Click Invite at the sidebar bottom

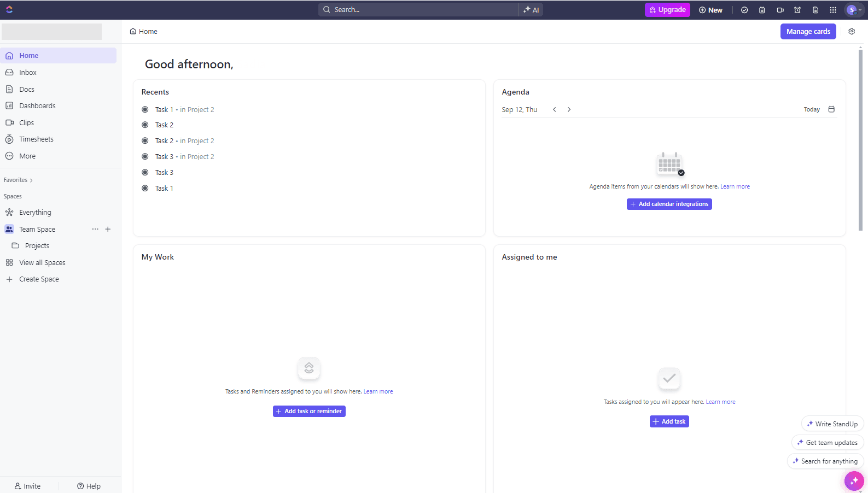click(27, 486)
